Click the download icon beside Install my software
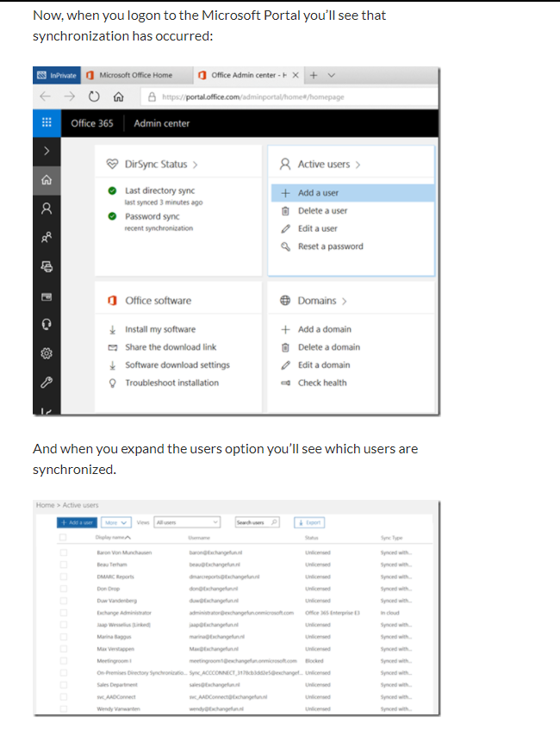Image resolution: width=560 pixels, height=736 pixels. [113, 329]
